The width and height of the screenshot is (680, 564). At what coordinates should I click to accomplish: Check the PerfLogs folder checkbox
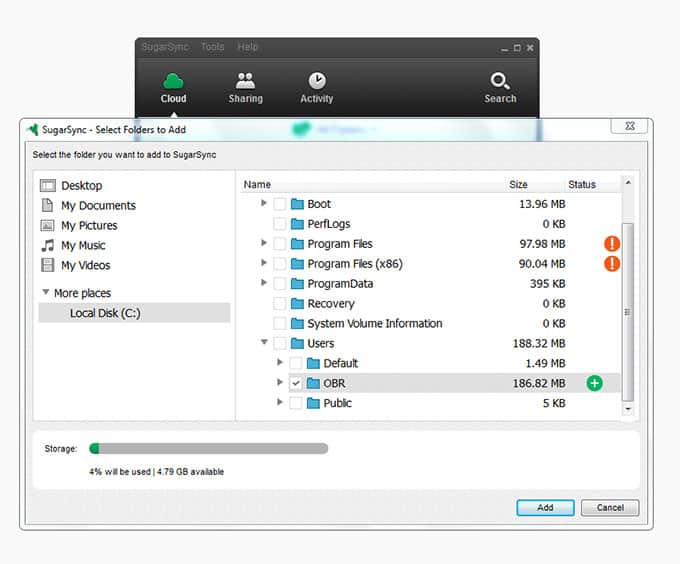coord(280,224)
